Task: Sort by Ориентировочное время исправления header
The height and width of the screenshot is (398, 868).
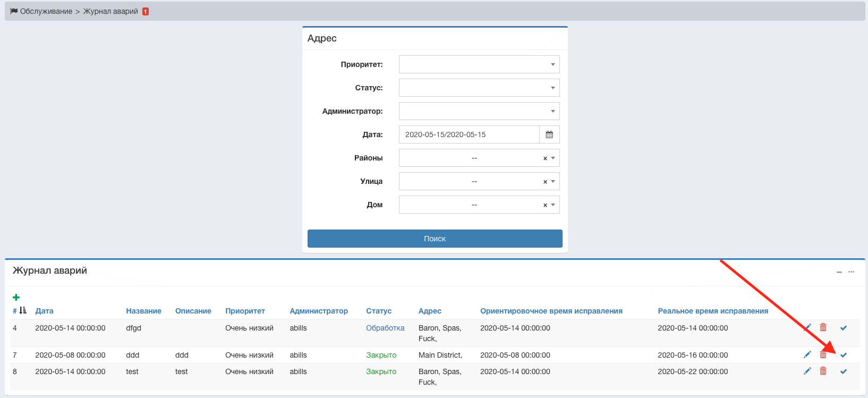Action: (x=551, y=311)
